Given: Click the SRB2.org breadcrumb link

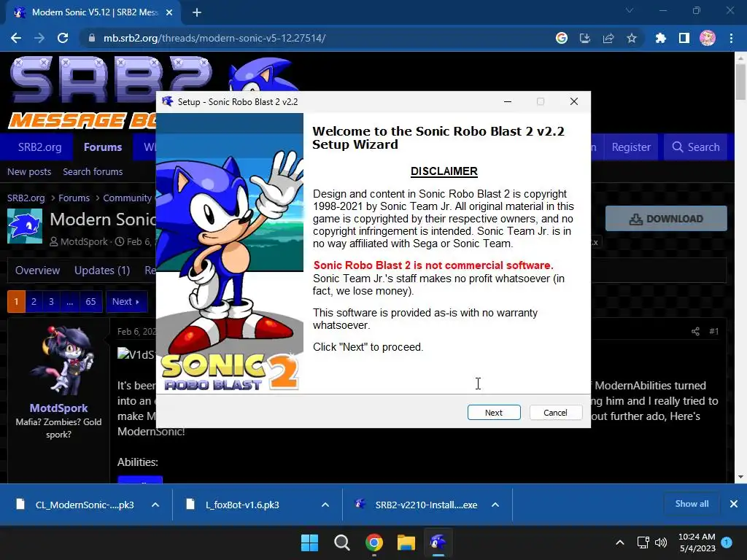Looking at the screenshot, I should [26, 198].
